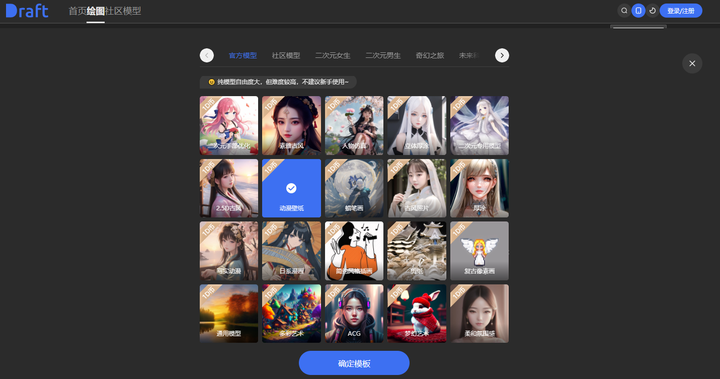Select the 官方模型 tab
Viewport: 720px width, 379px height.
(242, 56)
